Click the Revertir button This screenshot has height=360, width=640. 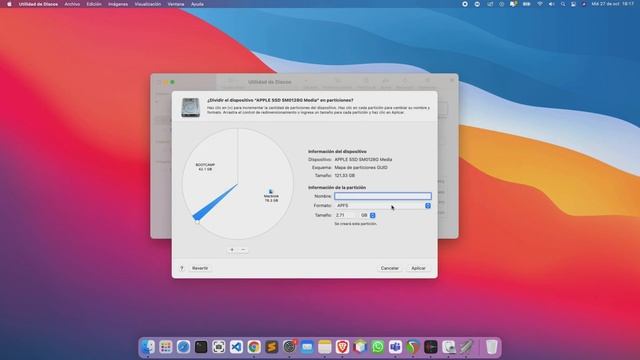click(200, 268)
